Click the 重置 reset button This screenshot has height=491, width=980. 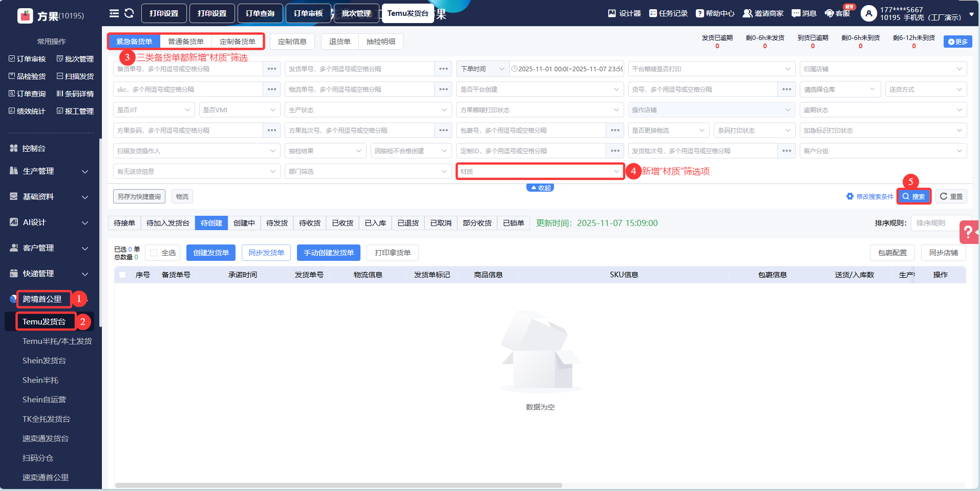pyautogui.click(x=951, y=196)
